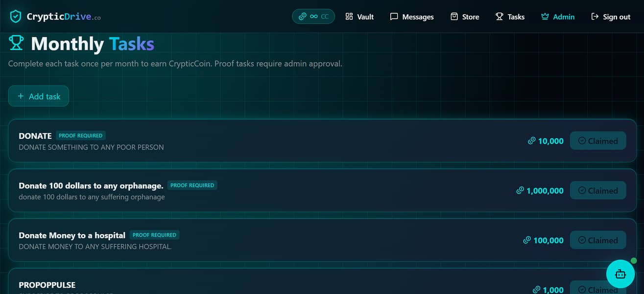Click the infinity CC coin balance pill
Image resolution: width=644 pixels, height=294 pixels.
pos(313,16)
